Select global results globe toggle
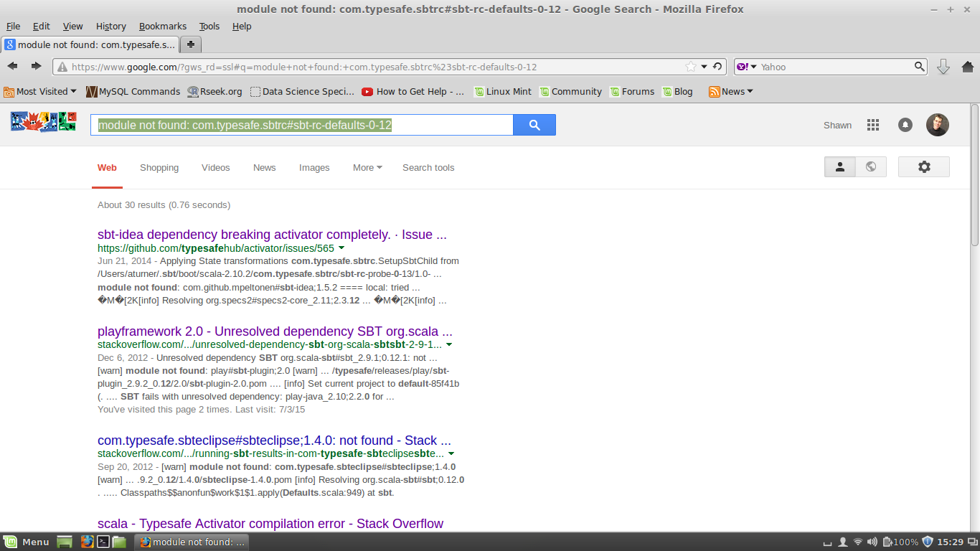Screen dimensions: 980x551 pyautogui.click(x=871, y=166)
